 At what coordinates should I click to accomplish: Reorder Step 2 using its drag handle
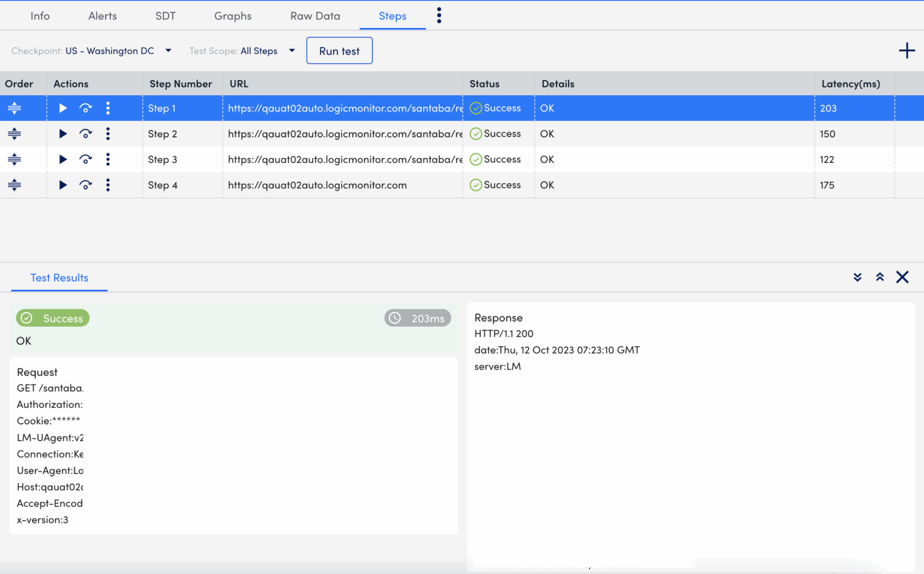pyautogui.click(x=14, y=134)
